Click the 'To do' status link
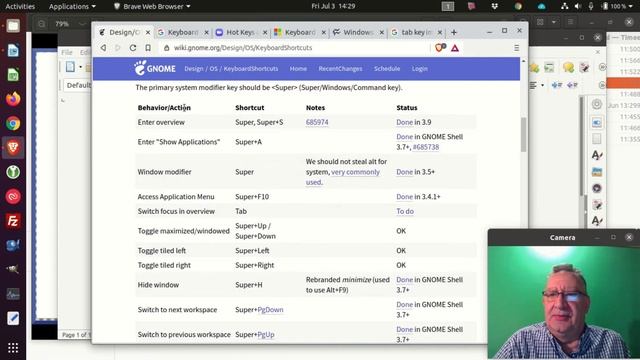 tap(405, 211)
